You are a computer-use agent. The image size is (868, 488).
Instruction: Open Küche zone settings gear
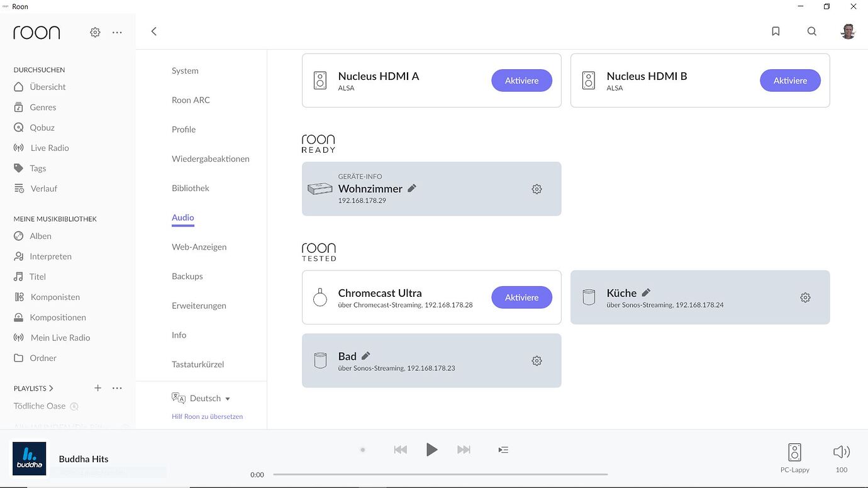tap(805, 297)
